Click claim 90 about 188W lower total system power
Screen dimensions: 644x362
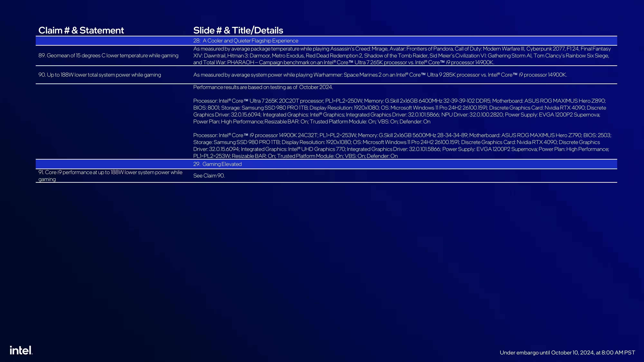click(99, 75)
